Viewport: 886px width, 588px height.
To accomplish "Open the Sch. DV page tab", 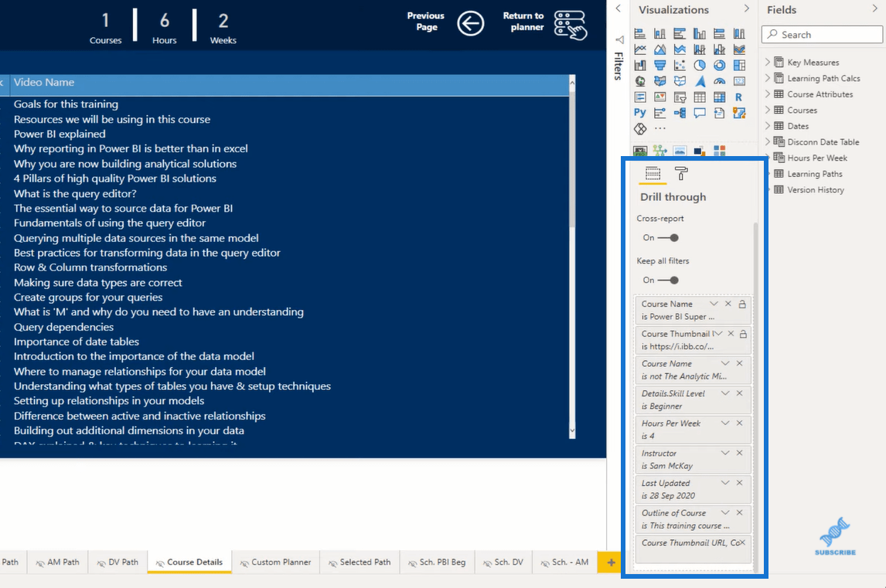I will [503, 563].
